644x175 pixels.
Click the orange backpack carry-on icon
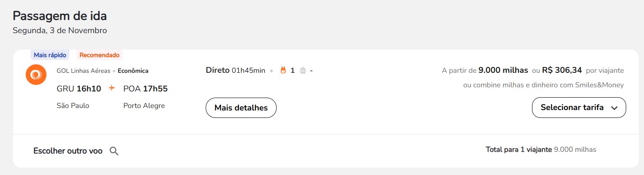click(284, 70)
